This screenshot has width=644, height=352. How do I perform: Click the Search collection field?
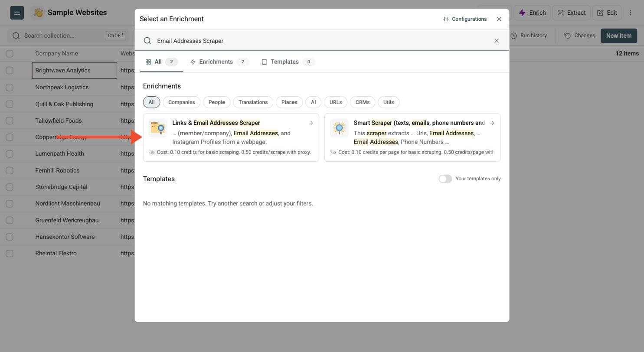click(x=68, y=36)
